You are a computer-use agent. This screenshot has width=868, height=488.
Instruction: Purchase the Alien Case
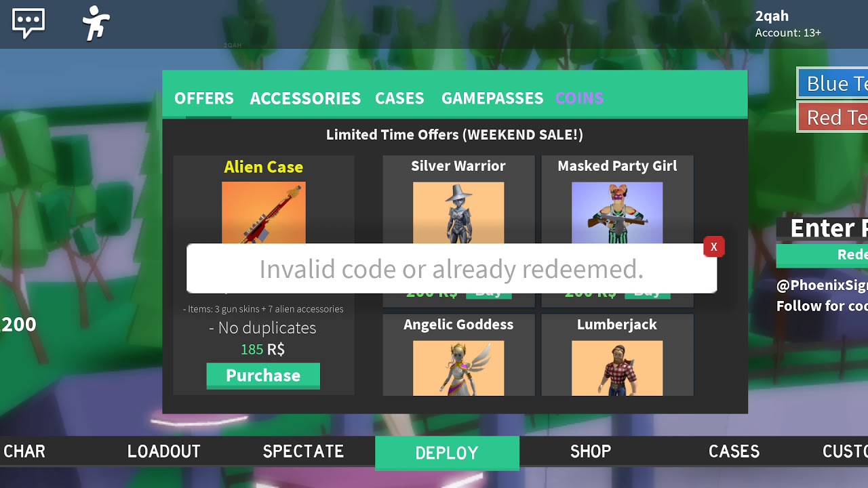pos(263,375)
